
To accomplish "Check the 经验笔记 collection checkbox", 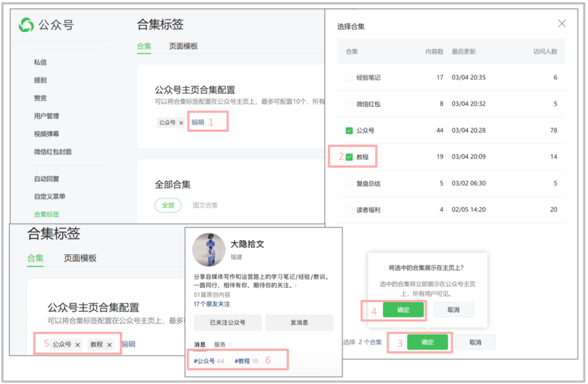I will [x=349, y=78].
